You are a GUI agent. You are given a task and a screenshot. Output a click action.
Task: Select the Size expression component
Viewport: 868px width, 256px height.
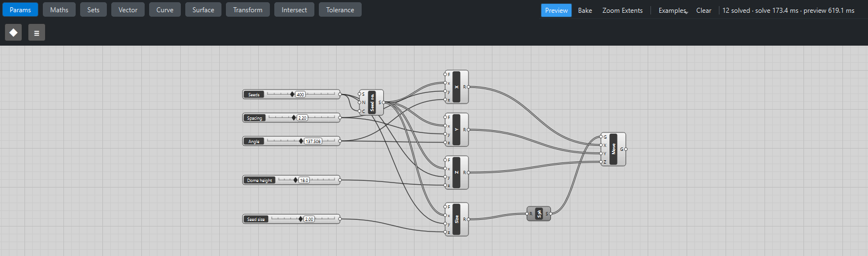[456, 219]
